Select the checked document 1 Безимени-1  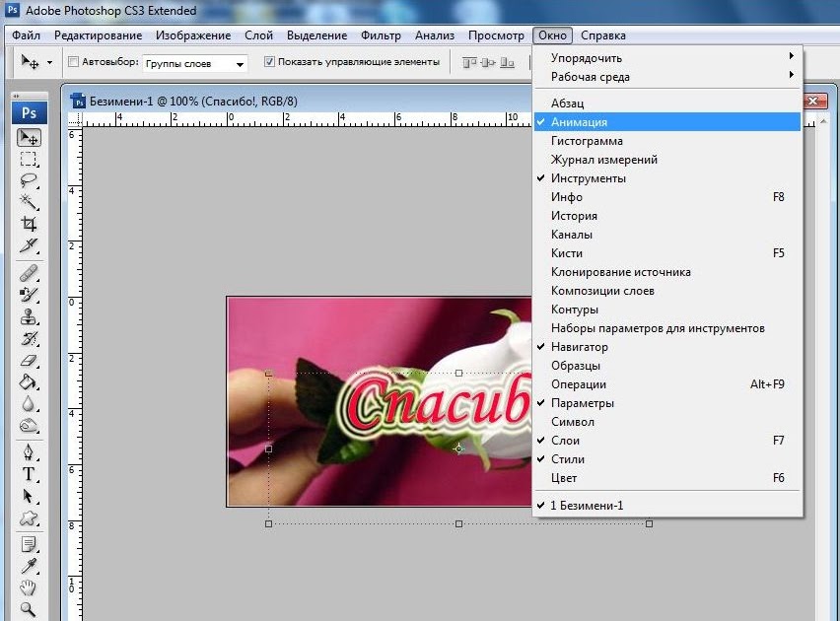(x=667, y=506)
